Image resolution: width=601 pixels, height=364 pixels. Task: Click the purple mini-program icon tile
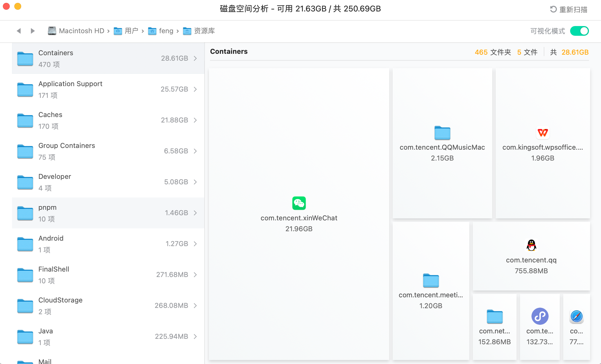540,327
